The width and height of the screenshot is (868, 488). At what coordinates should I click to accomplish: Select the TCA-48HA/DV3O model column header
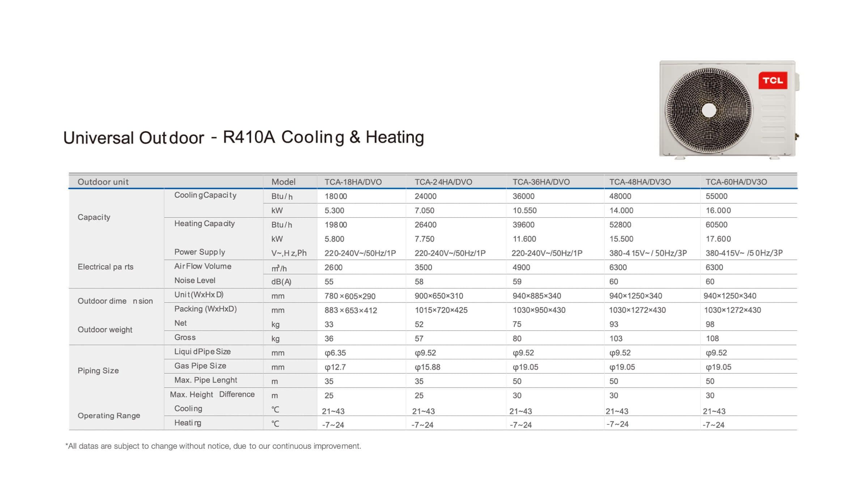(x=639, y=182)
